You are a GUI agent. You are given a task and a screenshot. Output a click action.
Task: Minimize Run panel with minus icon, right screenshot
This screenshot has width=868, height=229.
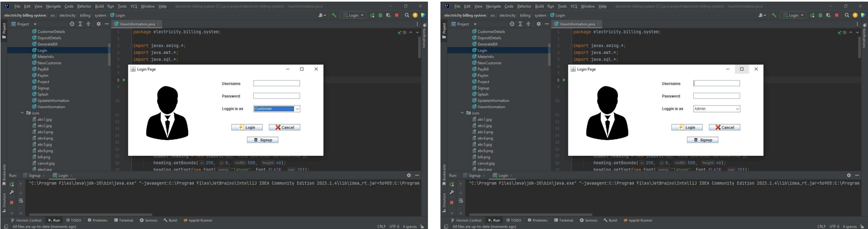coord(857,175)
